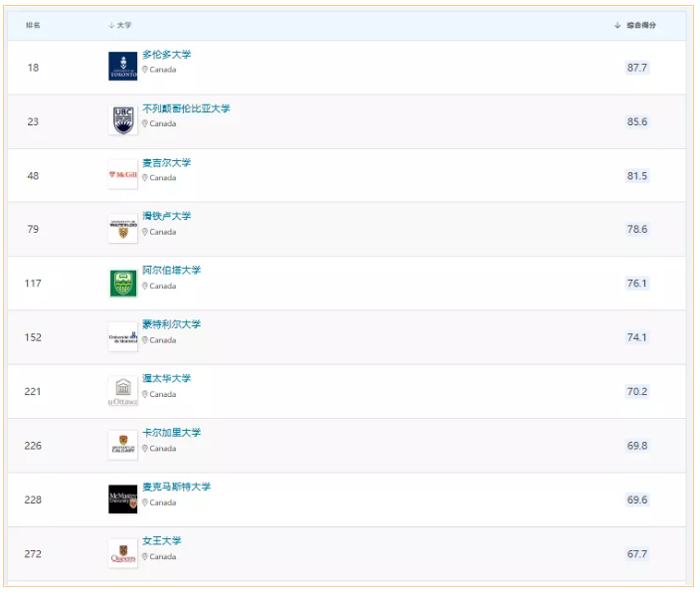Open the 多伦多大学 link
The width and height of the screenshot is (700, 595).
(x=166, y=55)
